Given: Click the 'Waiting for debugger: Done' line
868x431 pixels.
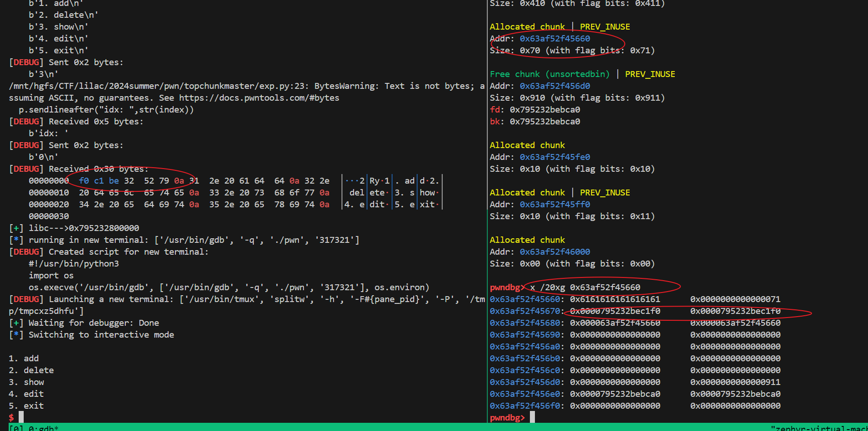Looking at the screenshot, I should (x=84, y=323).
